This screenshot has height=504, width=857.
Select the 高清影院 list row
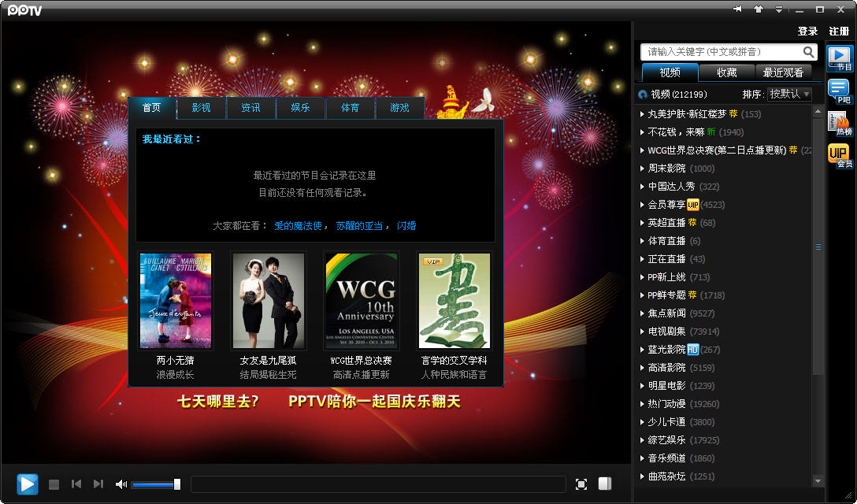pos(725,367)
